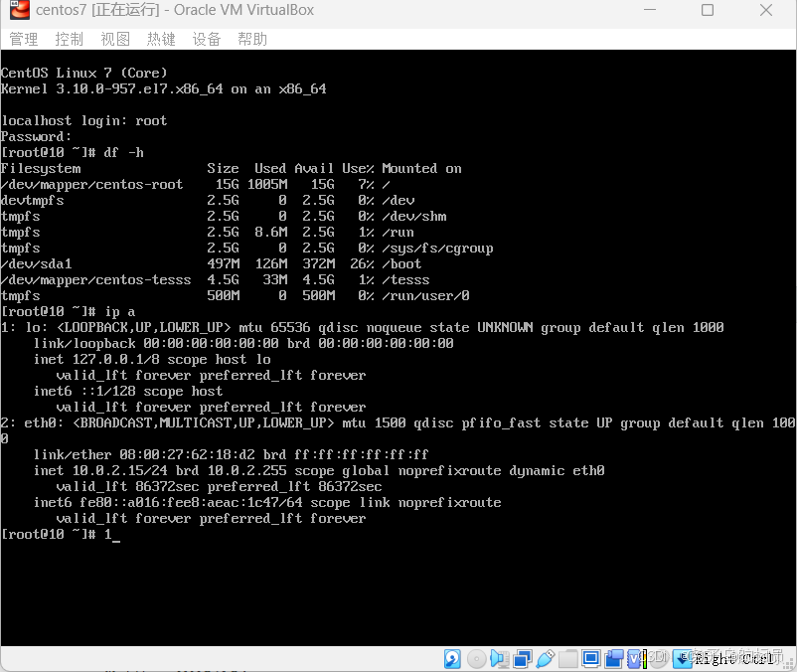Click the 'Mounted on' column header
Image resolution: width=797 pixels, height=672 pixels.
[x=422, y=168]
